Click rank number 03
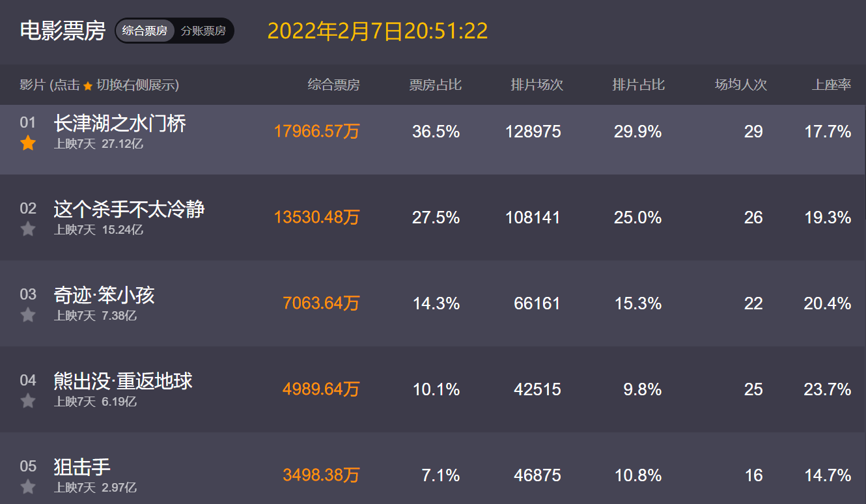This screenshot has width=866, height=504. 28,294
